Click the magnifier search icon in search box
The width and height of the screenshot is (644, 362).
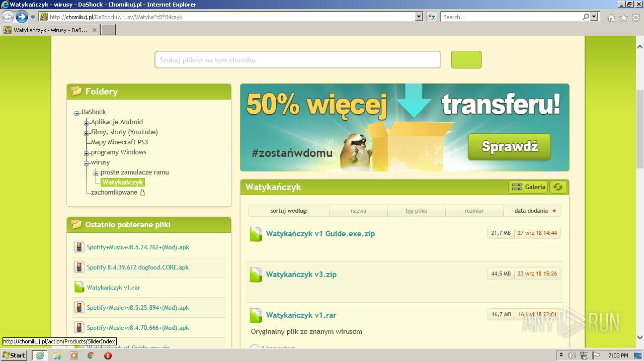[x=586, y=17]
